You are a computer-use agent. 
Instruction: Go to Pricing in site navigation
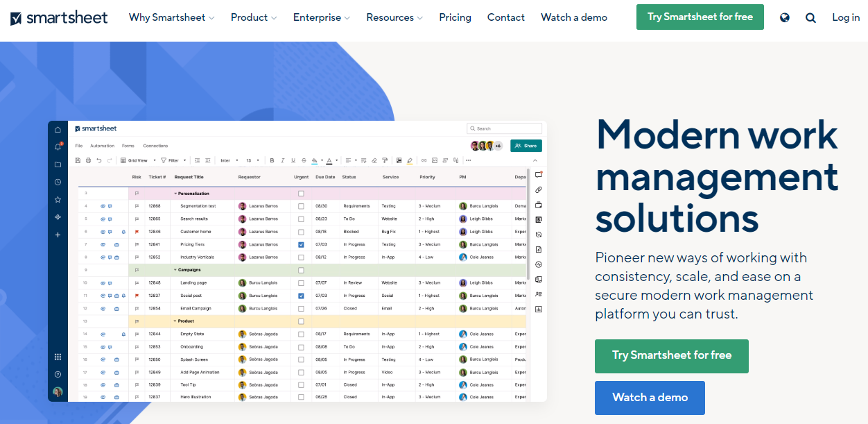(x=455, y=17)
